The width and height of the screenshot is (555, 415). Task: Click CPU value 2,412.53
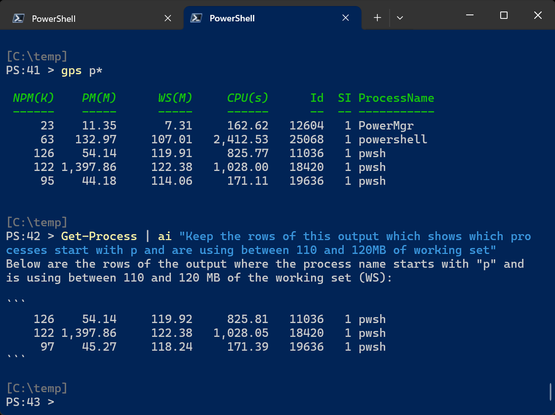click(241, 140)
